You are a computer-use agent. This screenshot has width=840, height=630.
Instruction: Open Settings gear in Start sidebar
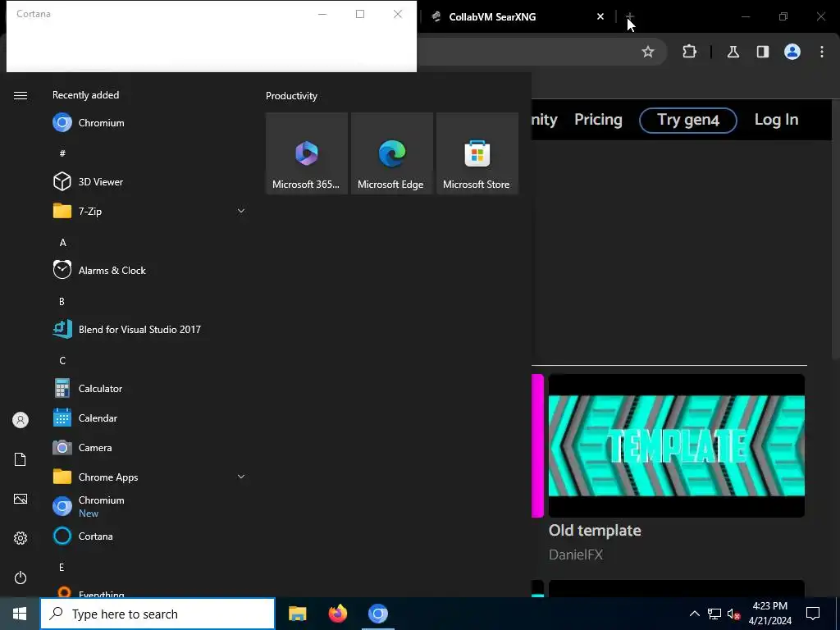pos(21,538)
